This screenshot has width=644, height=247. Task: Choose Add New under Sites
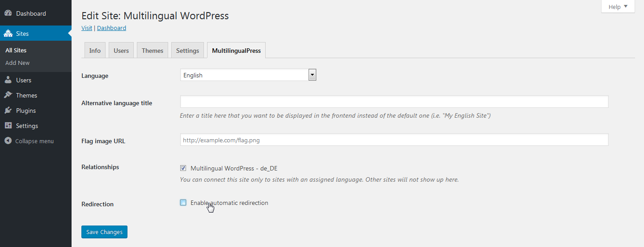[17, 63]
